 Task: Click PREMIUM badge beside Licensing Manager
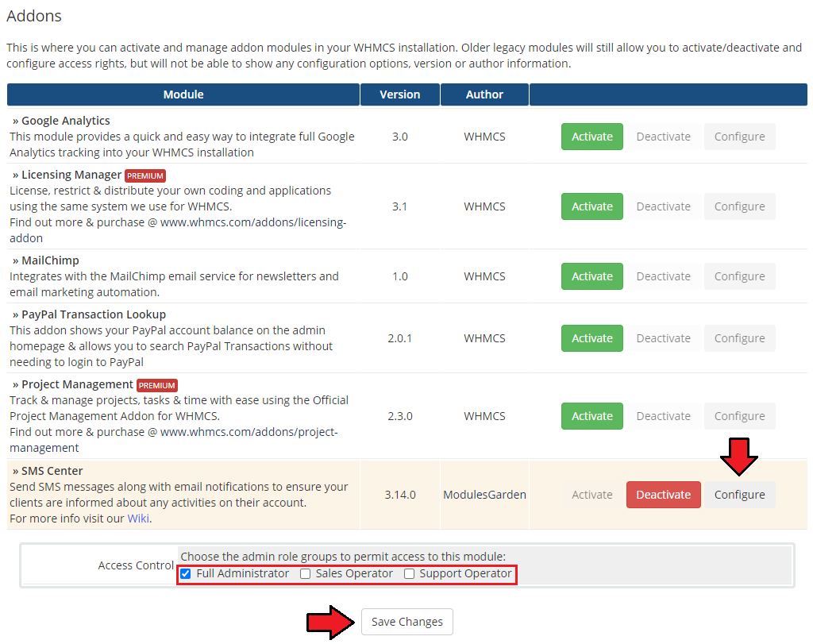click(x=145, y=175)
